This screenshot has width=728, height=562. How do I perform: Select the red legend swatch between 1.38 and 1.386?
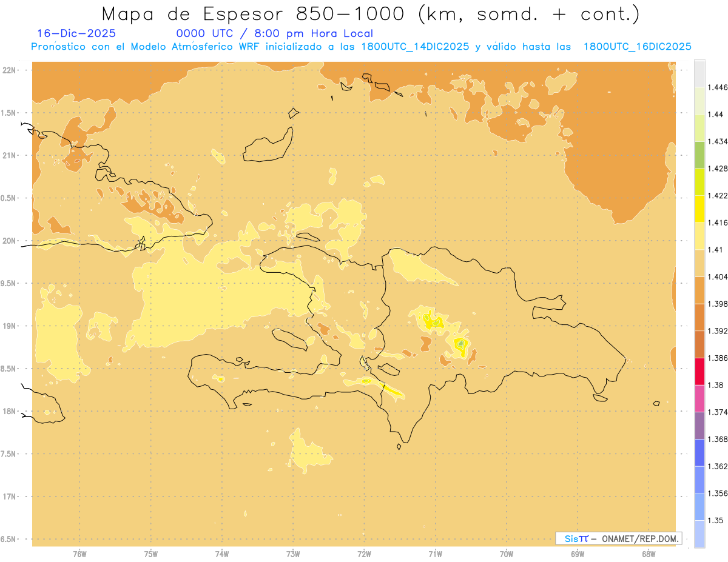699,371
